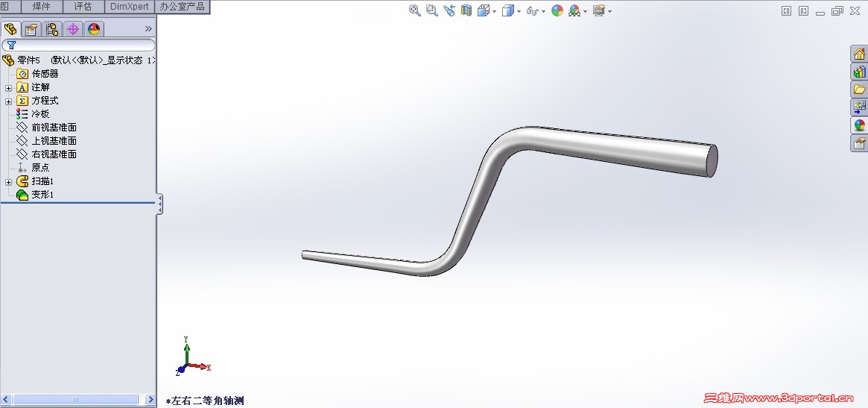Open Hide/Show Items dropdown arrow

(543, 11)
